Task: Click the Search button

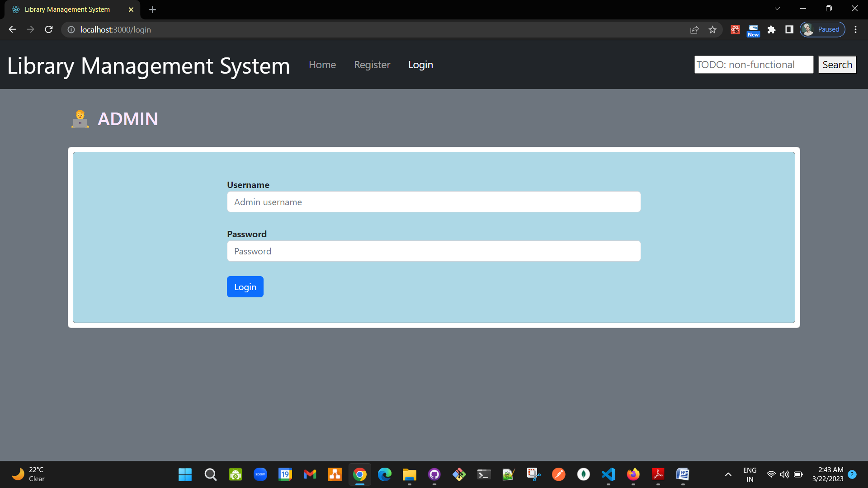Action: [837, 65]
